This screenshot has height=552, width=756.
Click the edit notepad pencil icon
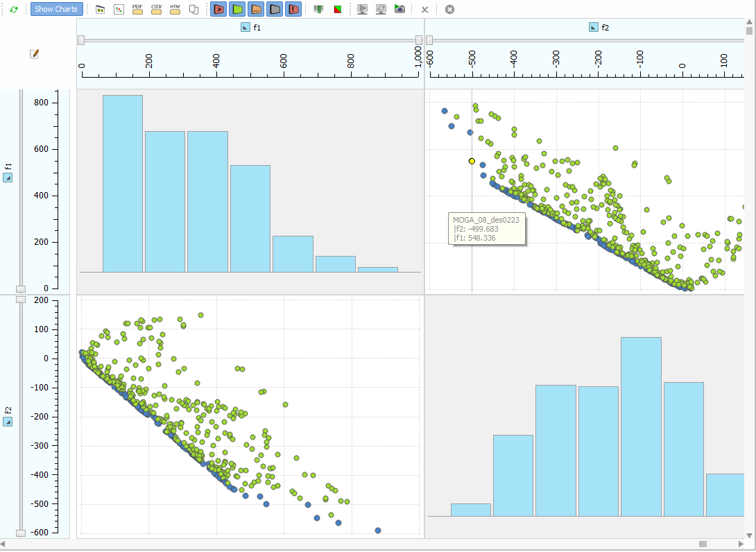click(x=34, y=54)
